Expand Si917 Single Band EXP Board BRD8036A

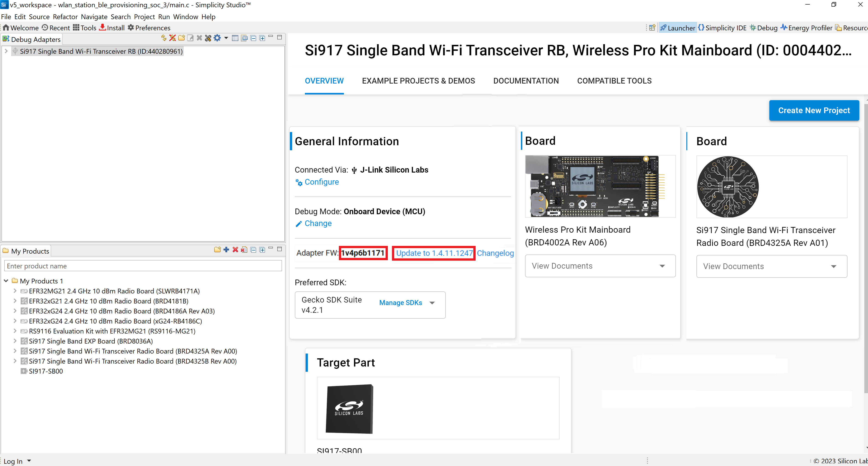[15, 341]
